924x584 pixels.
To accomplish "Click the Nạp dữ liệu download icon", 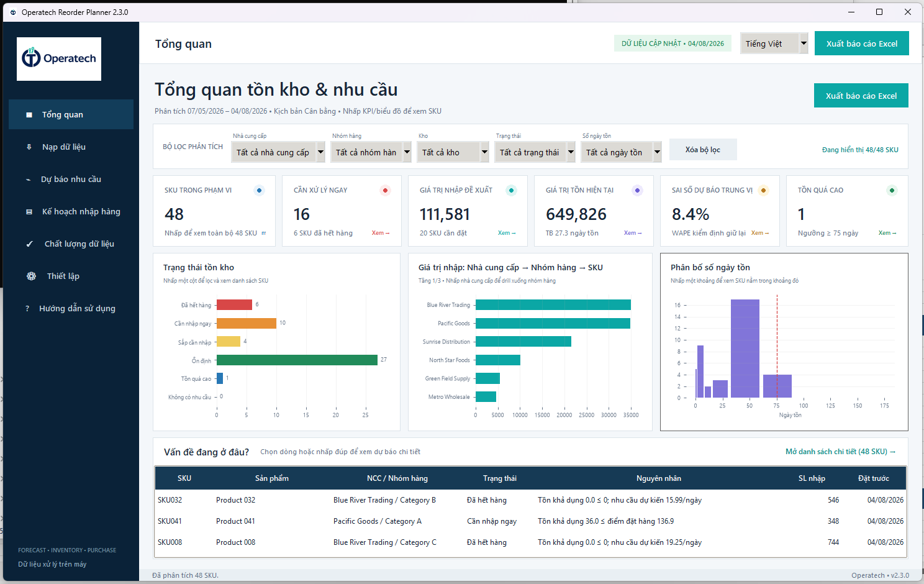I will tap(29, 147).
